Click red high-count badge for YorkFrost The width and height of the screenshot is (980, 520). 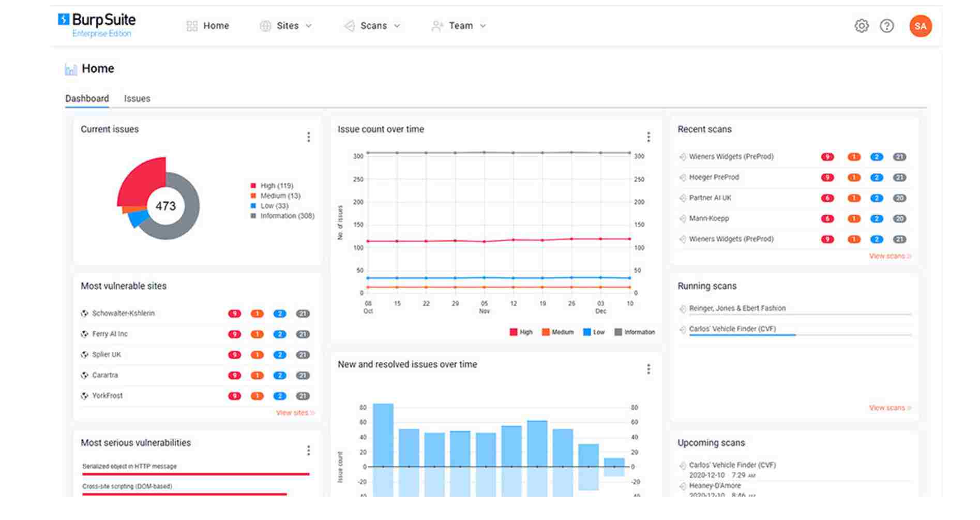click(235, 396)
